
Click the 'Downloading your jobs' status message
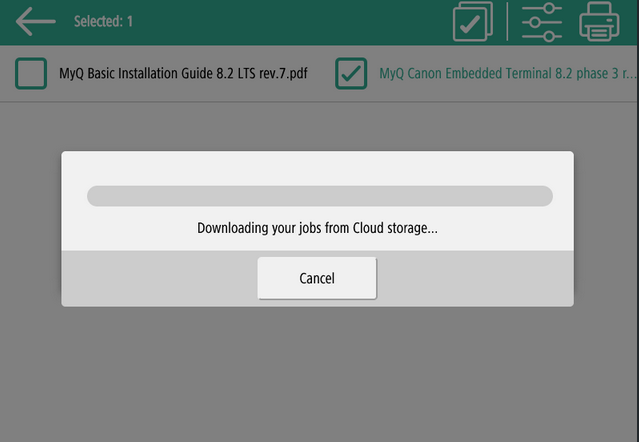point(317,228)
